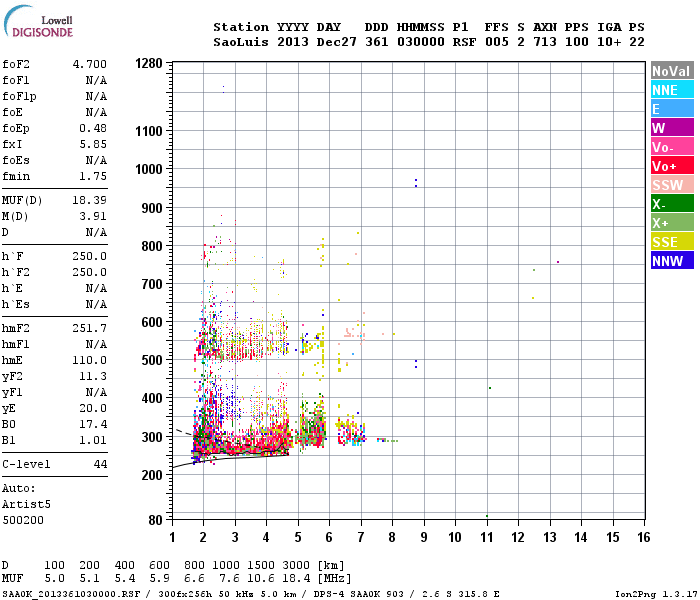Click the yE value 20.0
The width and height of the screenshot is (700, 600).
click(x=93, y=408)
